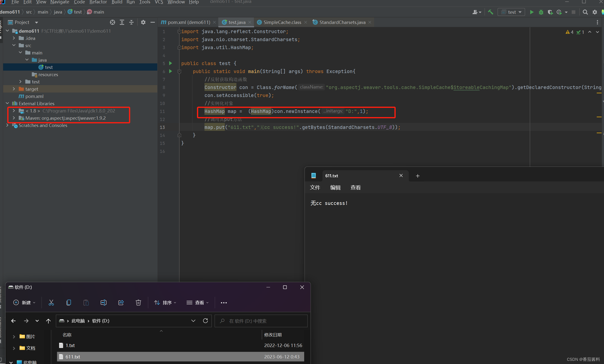Image resolution: width=604 pixels, height=364 pixels.
Task: Open the test run configuration dropdown
Action: click(511, 12)
